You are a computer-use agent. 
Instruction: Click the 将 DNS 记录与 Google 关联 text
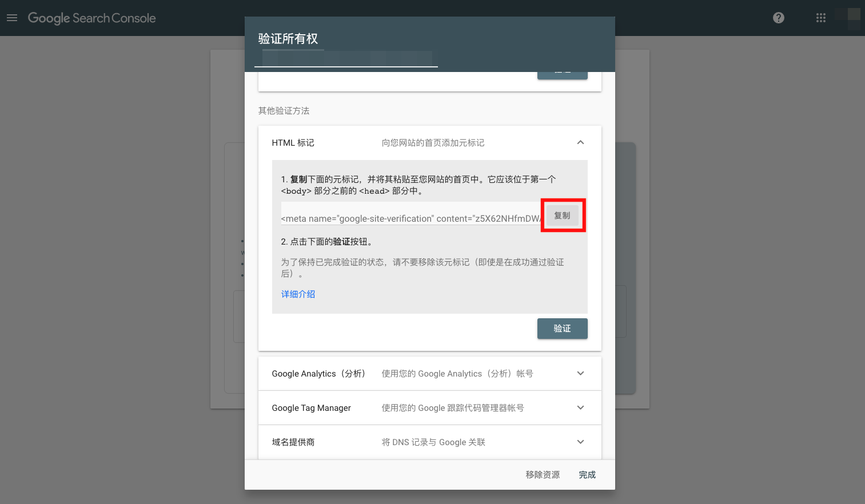click(x=433, y=442)
